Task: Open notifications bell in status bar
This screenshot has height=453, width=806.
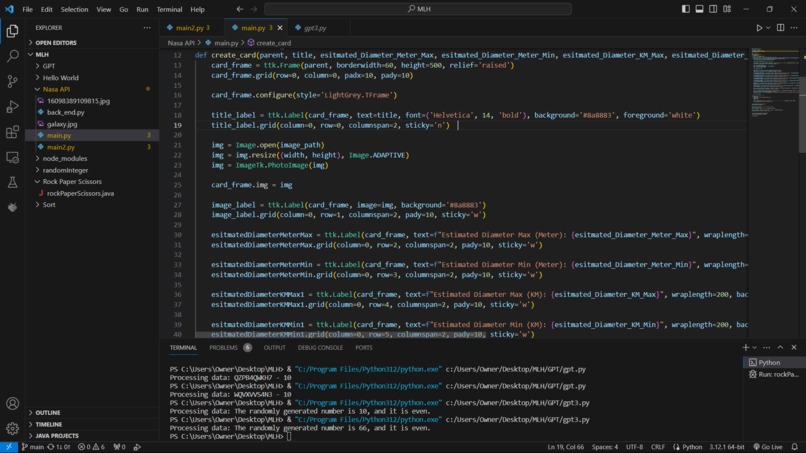Action: (795, 447)
